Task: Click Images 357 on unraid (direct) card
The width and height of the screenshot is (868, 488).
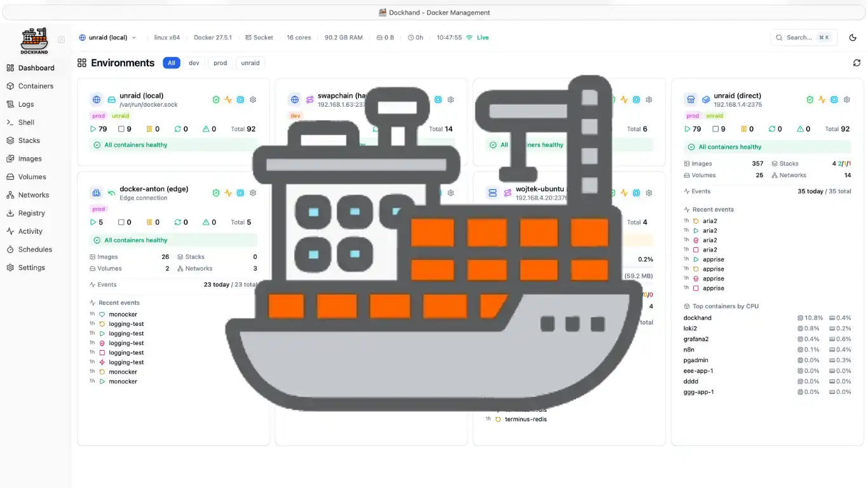Action: (x=724, y=164)
